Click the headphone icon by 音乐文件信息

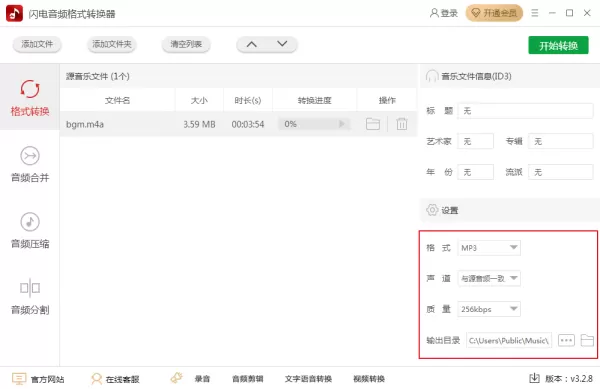(x=432, y=76)
